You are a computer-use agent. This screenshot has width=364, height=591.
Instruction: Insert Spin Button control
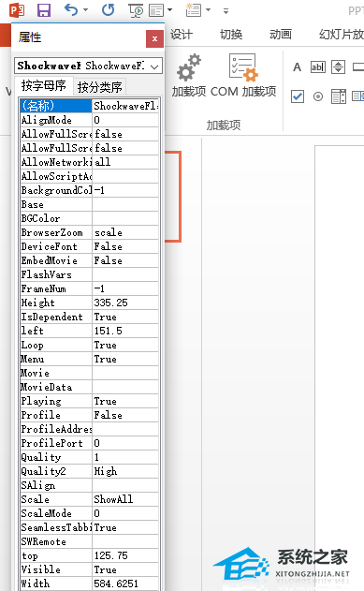(x=338, y=67)
